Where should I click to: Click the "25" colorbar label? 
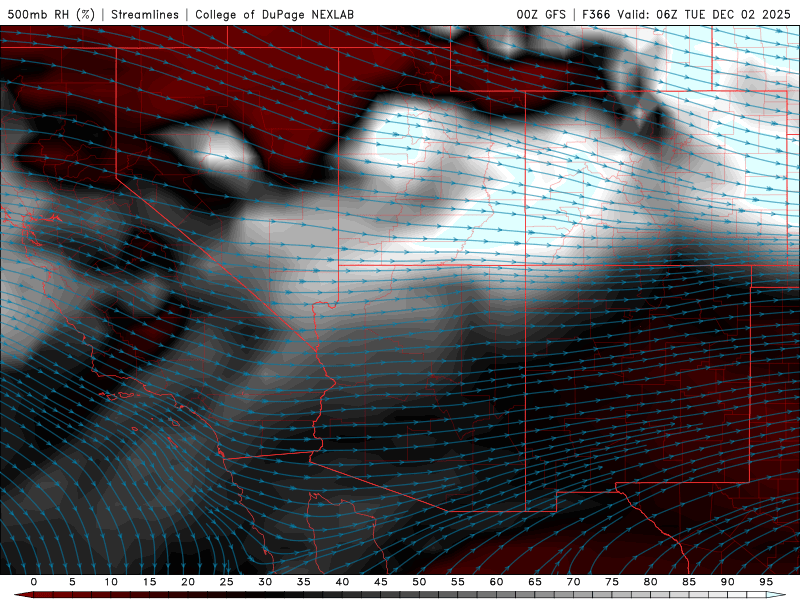pyautogui.click(x=227, y=582)
